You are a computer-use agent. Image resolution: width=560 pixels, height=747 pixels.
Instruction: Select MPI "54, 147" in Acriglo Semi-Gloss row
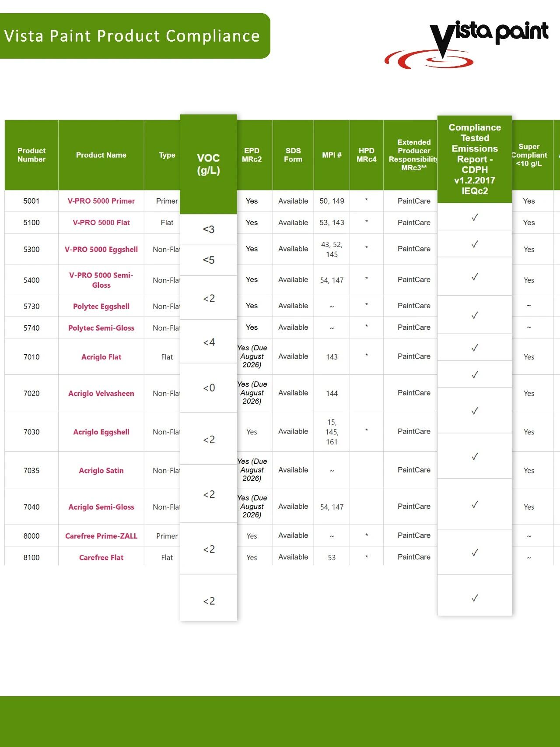coord(332,507)
